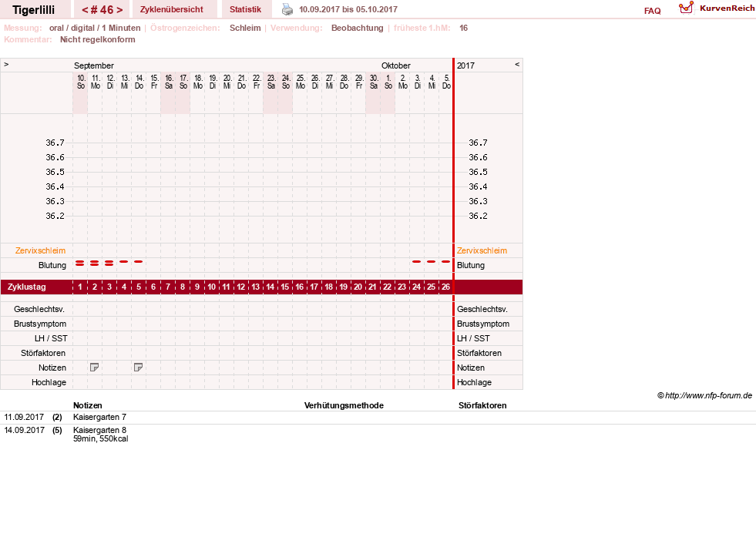Screen dimensions: 756x554
Task: Click the Verhütungsmethode column header
Action: coord(344,405)
